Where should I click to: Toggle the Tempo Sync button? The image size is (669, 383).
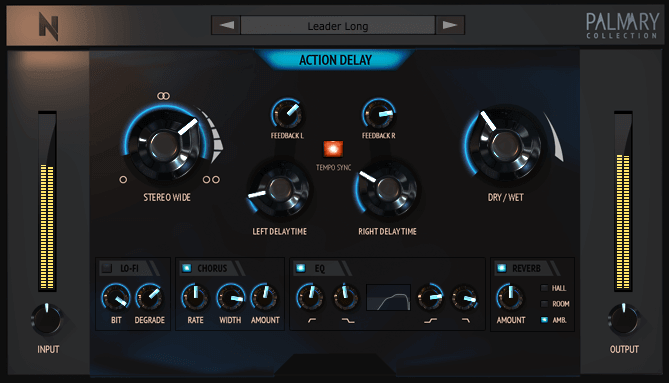point(333,149)
